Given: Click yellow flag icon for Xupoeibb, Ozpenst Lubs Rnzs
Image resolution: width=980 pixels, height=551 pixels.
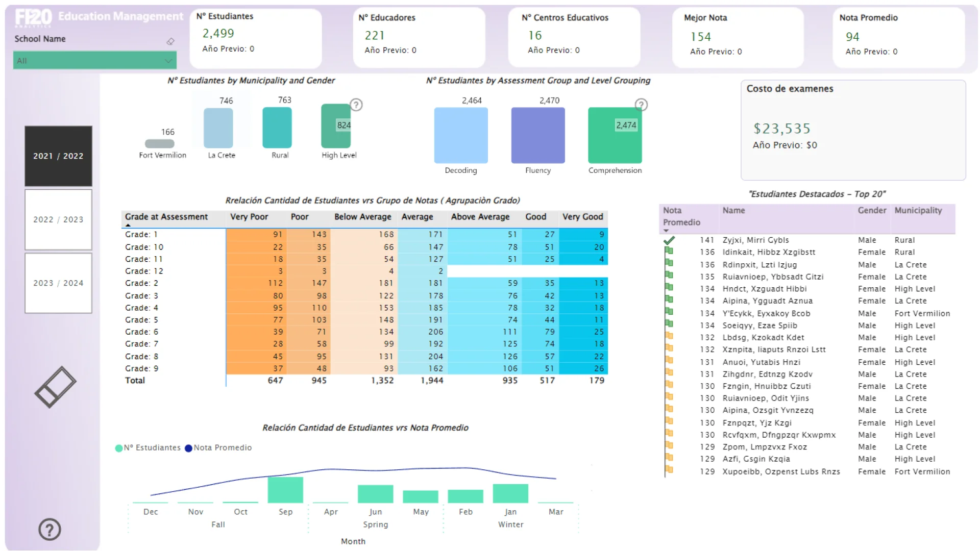Looking at the screenshot, I should coord(669,470).
